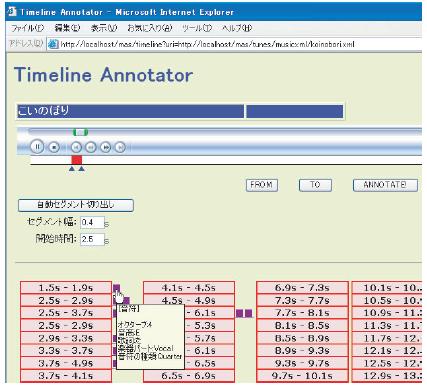Screen dimensions: 427x387
Task: Click the previous track button
Action: 76,147
